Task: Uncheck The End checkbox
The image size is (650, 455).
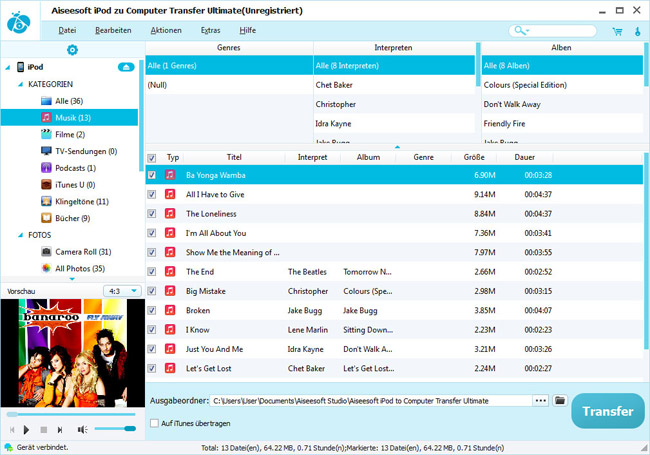Action: pyautogui.click(x=152, y=271)
